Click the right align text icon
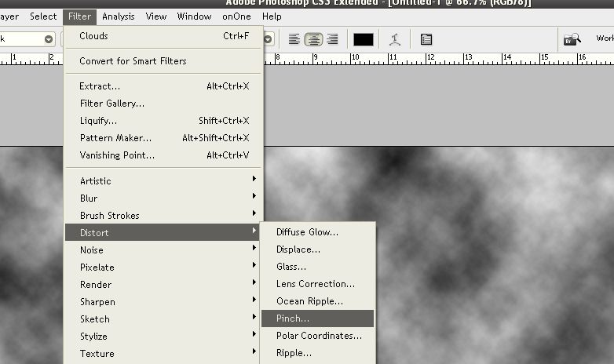 [x=332, y=39]
